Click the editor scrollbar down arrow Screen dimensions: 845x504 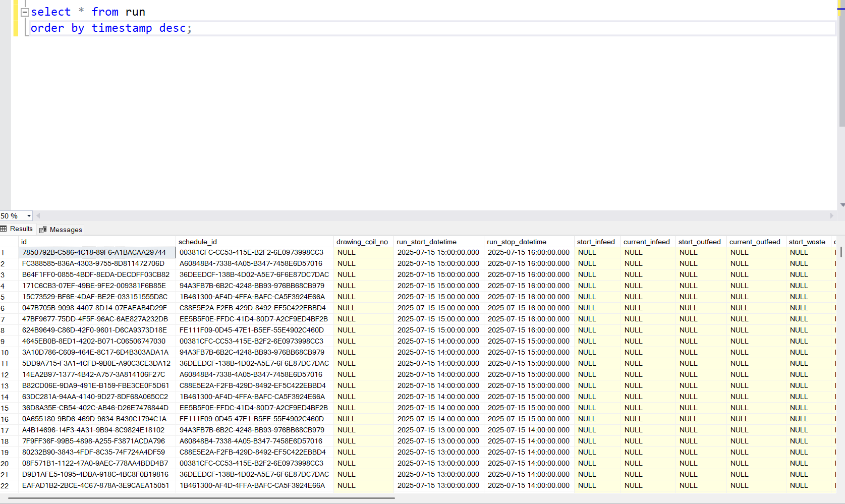coord(841,205)
